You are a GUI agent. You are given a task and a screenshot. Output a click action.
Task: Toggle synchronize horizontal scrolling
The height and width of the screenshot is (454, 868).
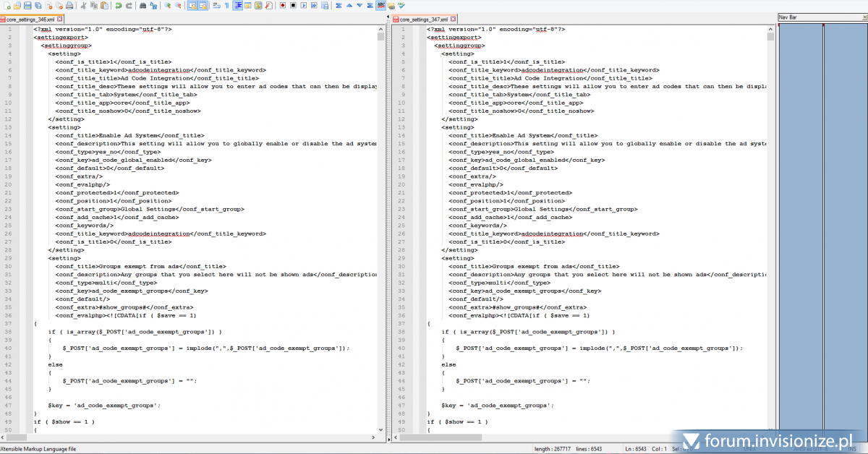(x=203, y=6)
